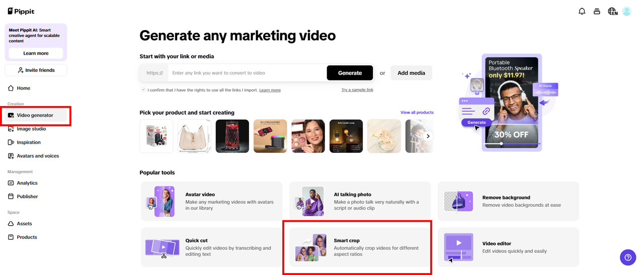The image size is (644, 275).
Task: Select the first boxed product thumbnail
Action: 156,136
